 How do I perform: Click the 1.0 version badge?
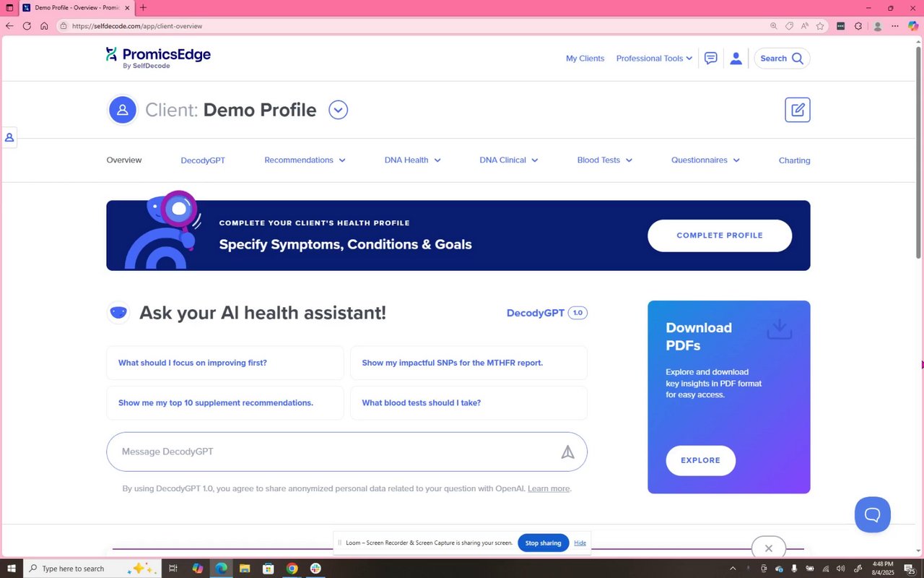577,313
